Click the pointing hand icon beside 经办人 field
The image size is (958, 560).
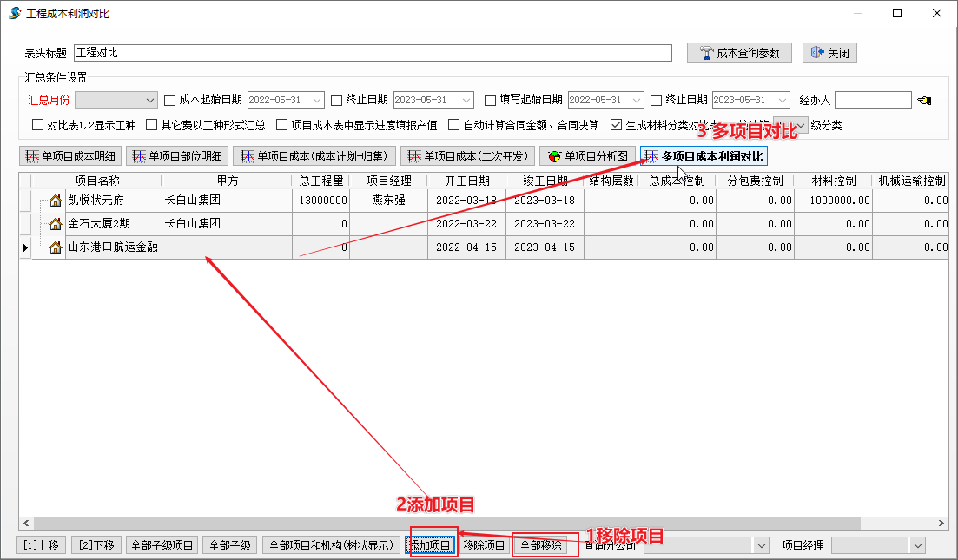(922, 101)
